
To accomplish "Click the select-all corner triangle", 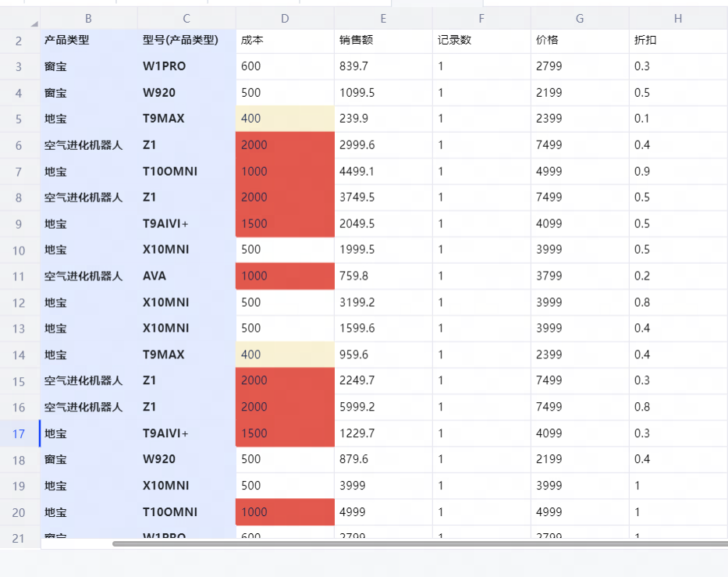I will [34, 23].
